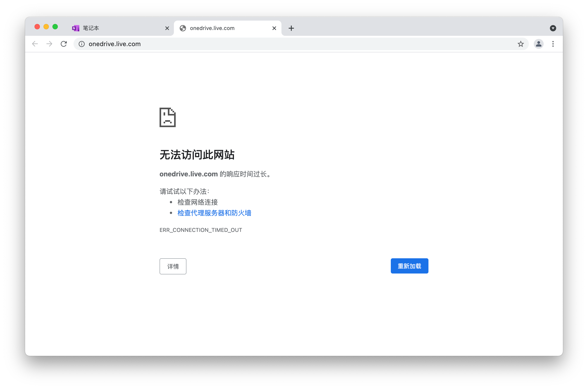Screen dimensions: 588x389
Task: Click the forward navigation arrow
Action: 49,44
